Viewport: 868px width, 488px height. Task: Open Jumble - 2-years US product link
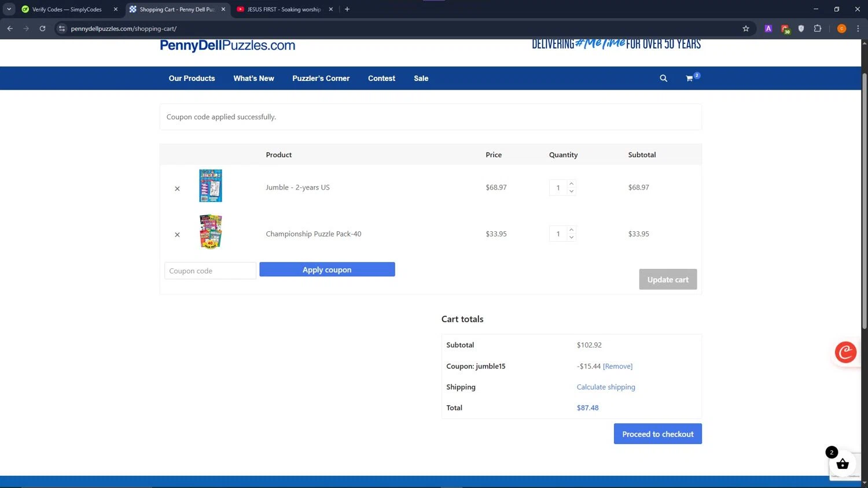(297, 187)
